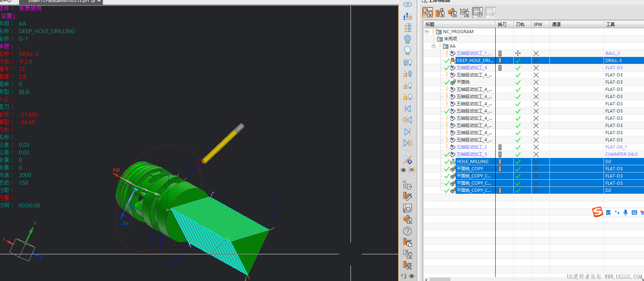
Task: Click the 工具 column header
Action: 610,24
